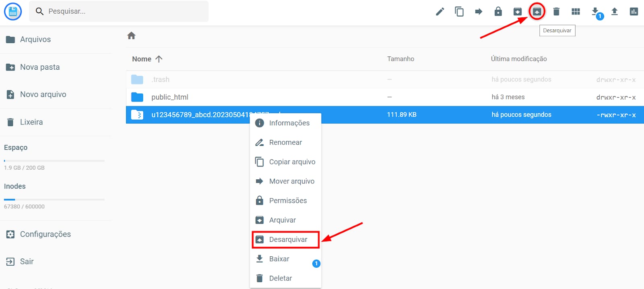Viewport: 644px width, 289px height.
Task: Click the rename pencil icon in top toolbar
Action: 440,12
